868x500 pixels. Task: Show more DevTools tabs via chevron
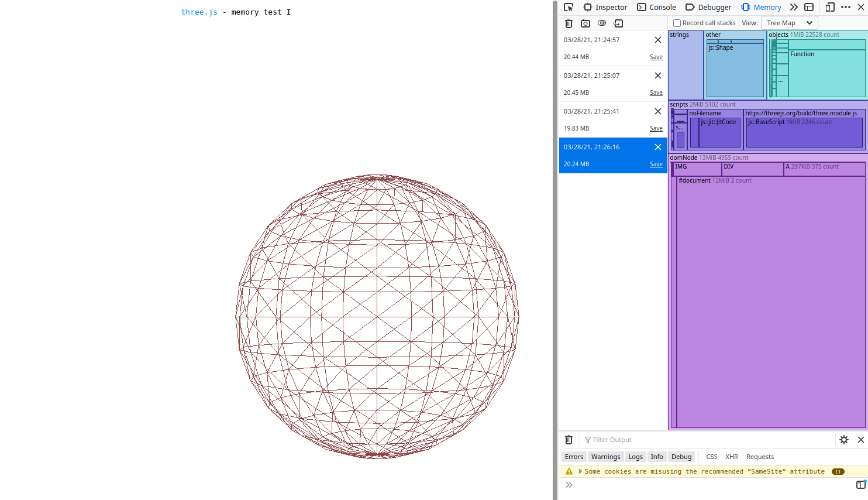pyautogui.click(x=794, y=7)
